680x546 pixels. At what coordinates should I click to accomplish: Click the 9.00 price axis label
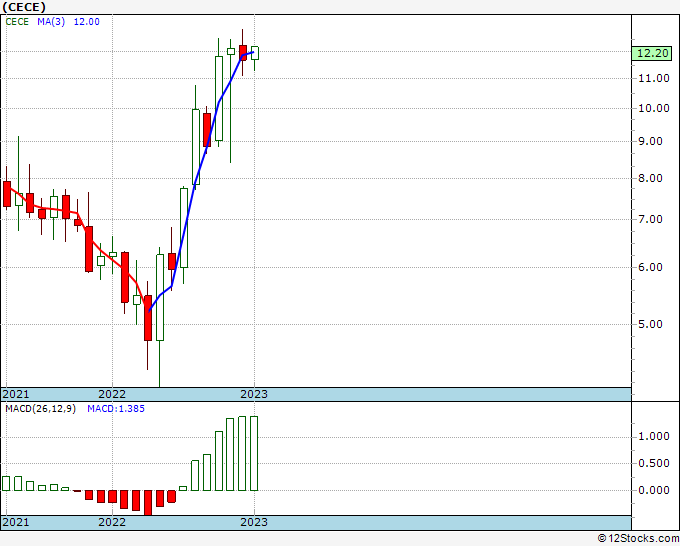click(x=650, y=141)
